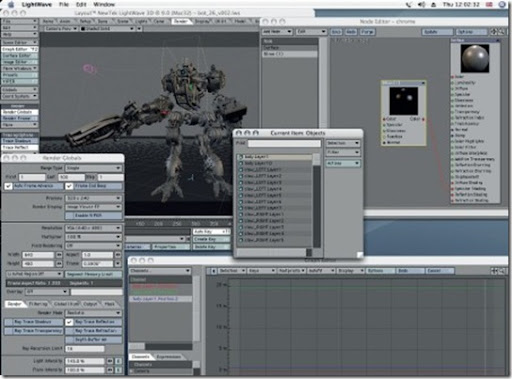Toggle the Auto Key button
512x379 pixels.
[x=211, y=231]
